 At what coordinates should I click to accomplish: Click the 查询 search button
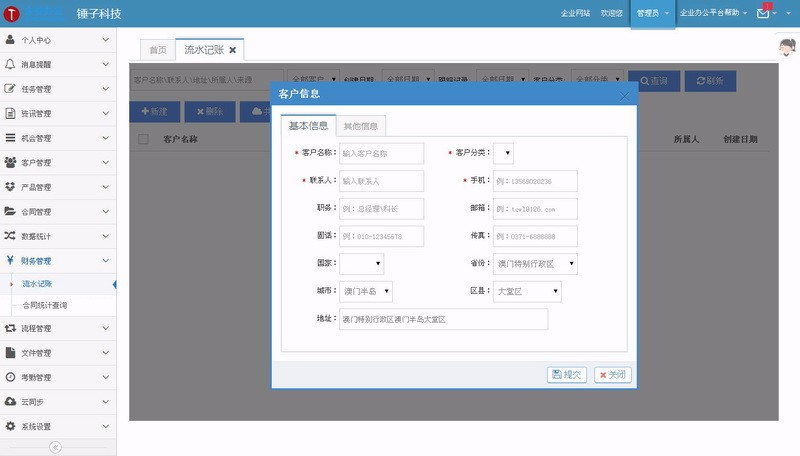pos(654,81)
